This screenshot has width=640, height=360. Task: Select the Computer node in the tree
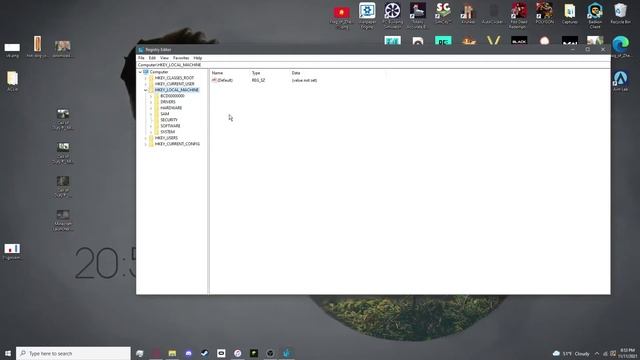[x=159, y=72]
